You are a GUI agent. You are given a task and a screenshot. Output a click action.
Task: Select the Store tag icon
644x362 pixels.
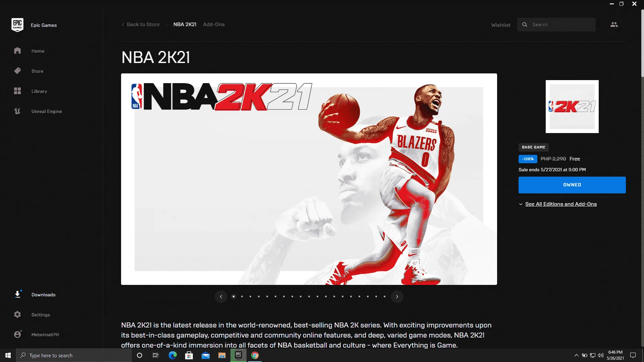click(17, 71)
